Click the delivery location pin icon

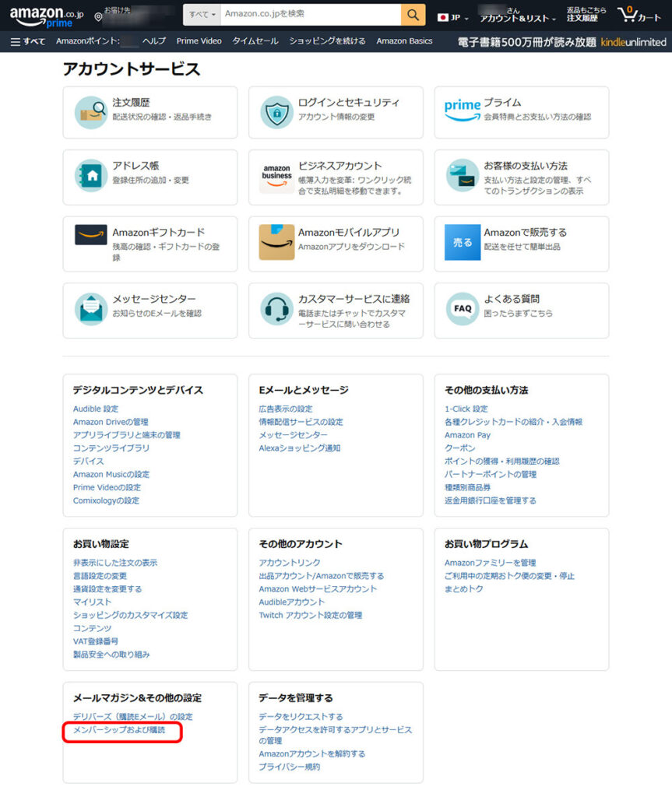98,17
